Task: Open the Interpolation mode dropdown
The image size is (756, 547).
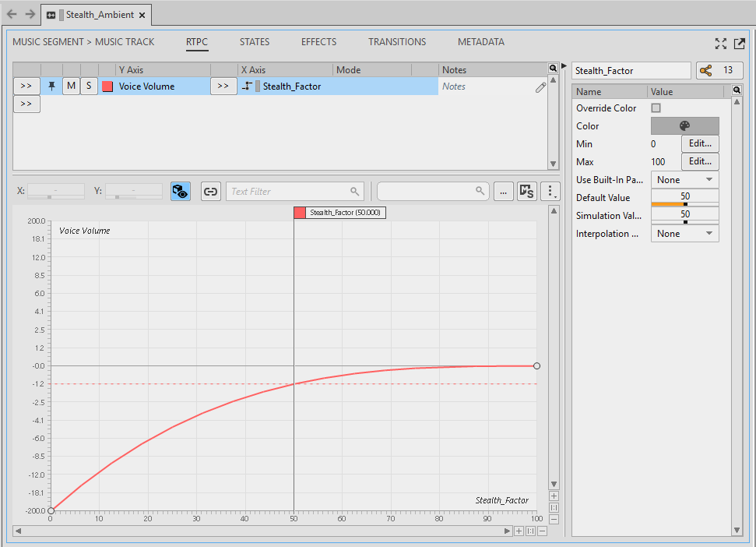Action: pos(684,234)
